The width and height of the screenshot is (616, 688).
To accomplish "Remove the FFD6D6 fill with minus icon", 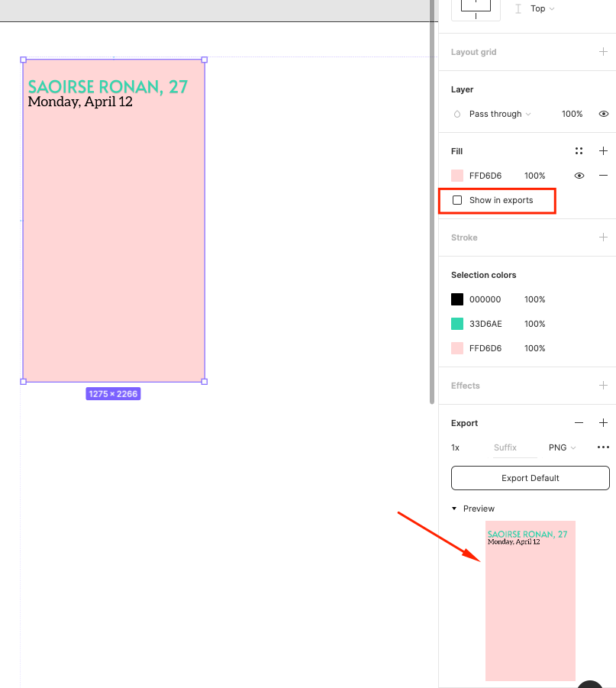I will (603, 176).
